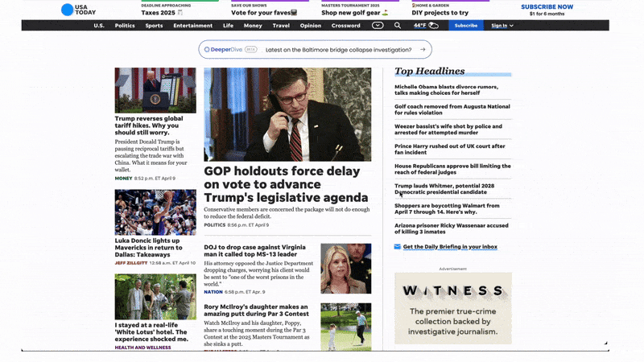Open GOP holdouts force delay headline

(x=286, y=184)
